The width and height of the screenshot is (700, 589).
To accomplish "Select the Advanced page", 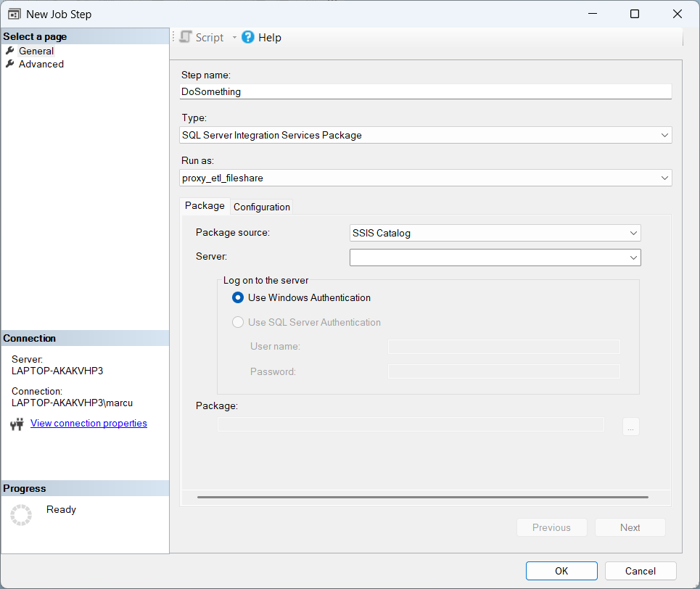I will click(41, 64).
